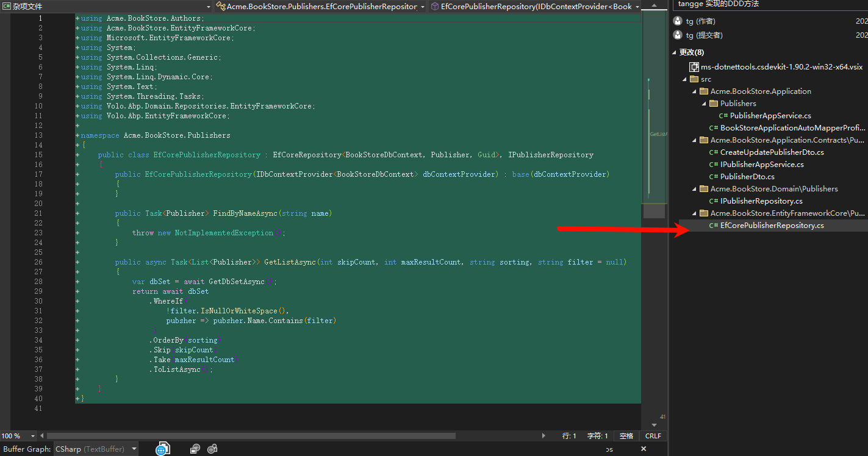This screenshot has height=456, width=868.
Task: Click line number 15 in gutter
Action: [38, 155]
